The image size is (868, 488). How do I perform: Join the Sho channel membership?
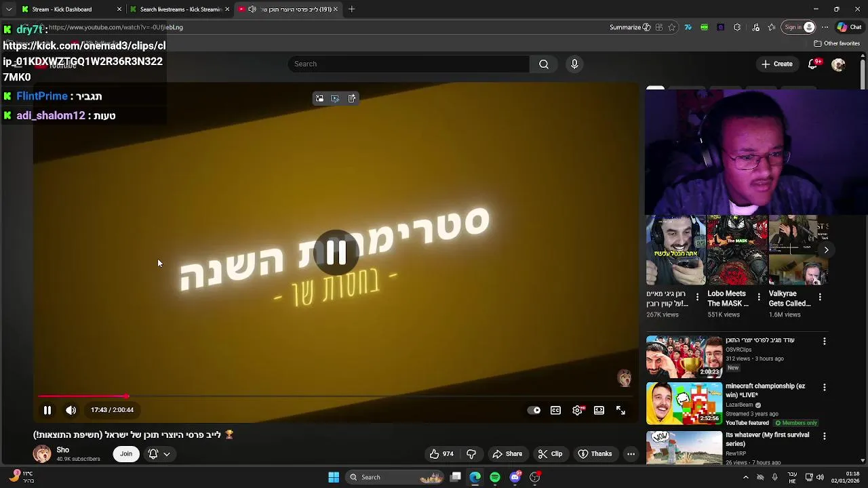coord(126,454)
